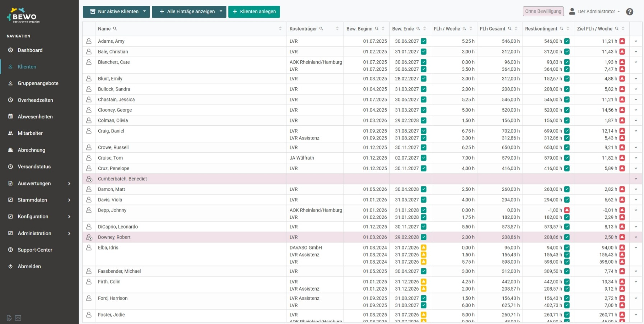Click yellow warning icon for Elba, Idris DAVASO
Viewport: 644px width, 324px height.
click(x=424, y=248)
